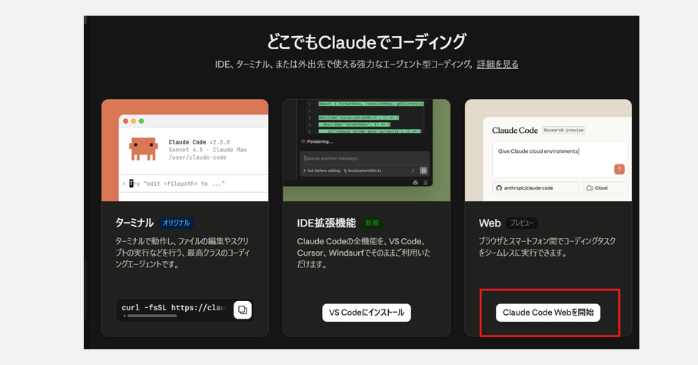Click the terminal card preview image
This screenshot has height=365, width=698.
(x=185, y=150)
